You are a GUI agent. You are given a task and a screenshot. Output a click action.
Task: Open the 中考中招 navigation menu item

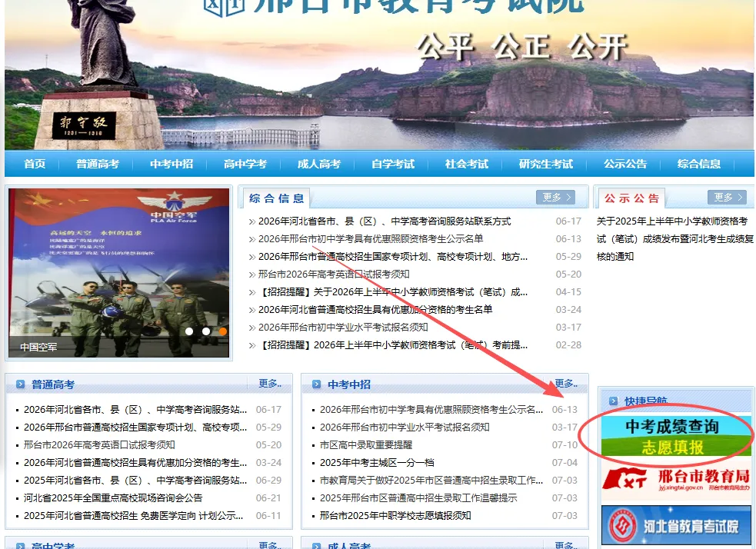(x=172, y=164)
